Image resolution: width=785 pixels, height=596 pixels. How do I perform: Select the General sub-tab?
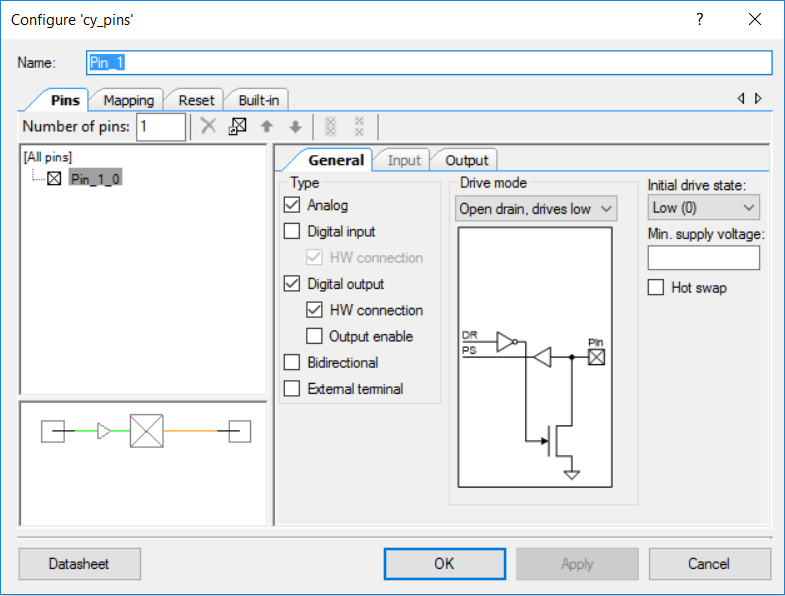pos(336,160)
